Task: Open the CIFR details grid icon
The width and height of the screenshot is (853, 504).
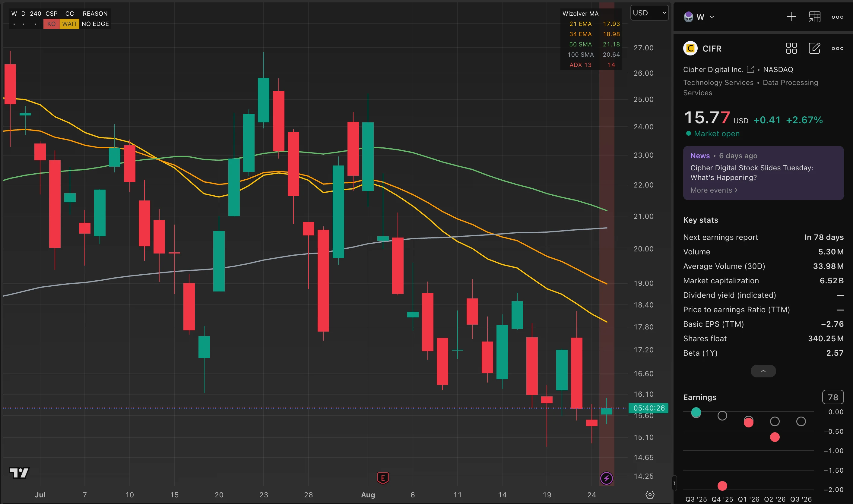Action: tap(791, 48)
